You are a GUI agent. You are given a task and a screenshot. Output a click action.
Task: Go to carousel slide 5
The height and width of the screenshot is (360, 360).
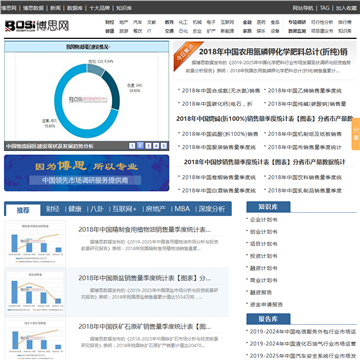[163, 146]
